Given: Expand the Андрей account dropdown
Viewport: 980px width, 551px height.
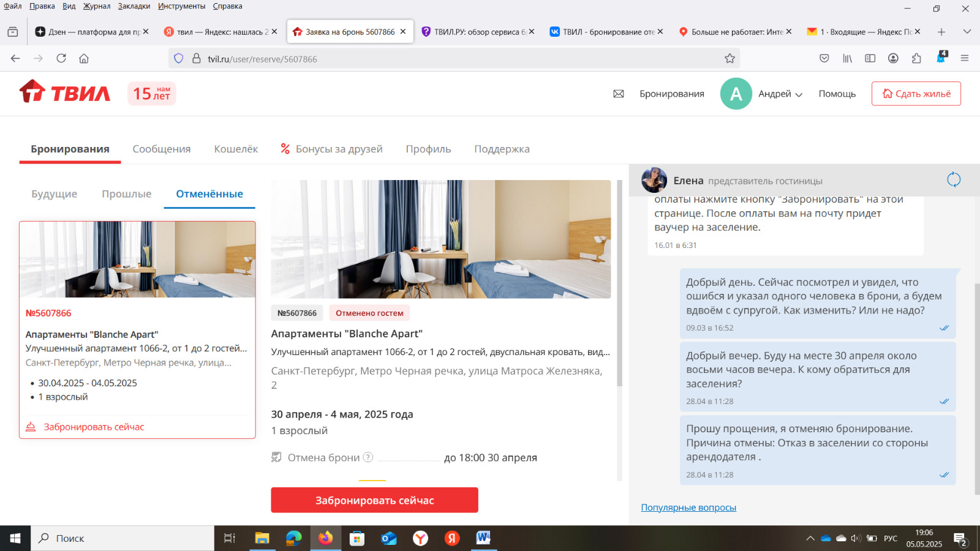Looking at the screenshot, I should click(x=780, y=94).
